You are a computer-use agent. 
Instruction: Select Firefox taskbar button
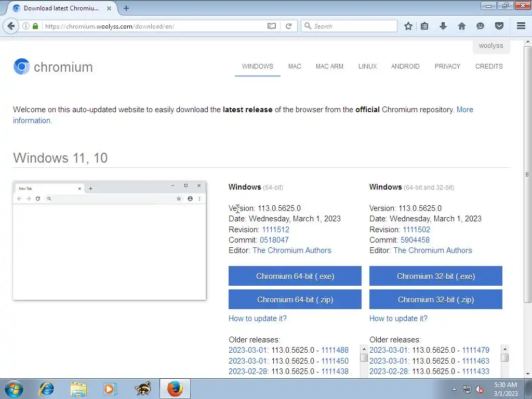click(x=175, y=389)
